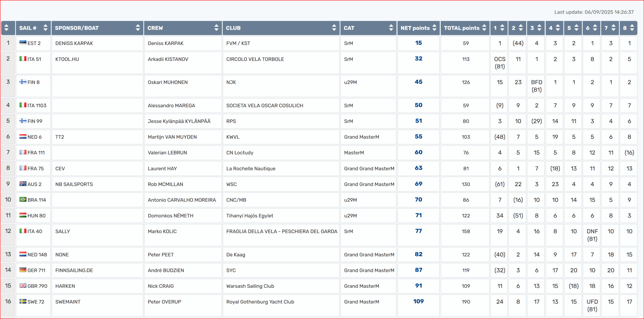This screenshot has width=644, height=319.
Task: Click sponsor NB SAILSPORTS
Action: tap(74, 184)
